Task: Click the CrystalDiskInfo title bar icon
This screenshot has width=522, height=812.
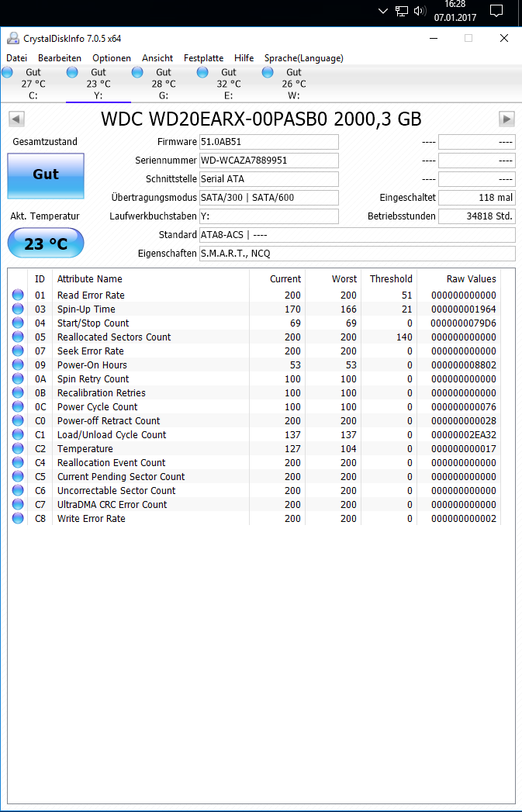Action: coord(13,38)
